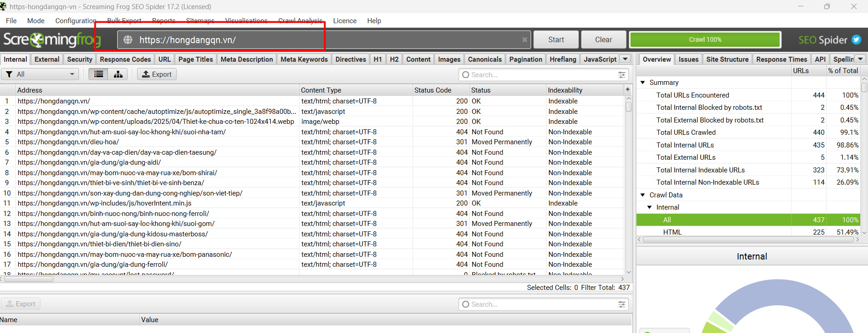868x333 pixels.
Task: Select the HTML row under Internal
Action: click(748, 232)
